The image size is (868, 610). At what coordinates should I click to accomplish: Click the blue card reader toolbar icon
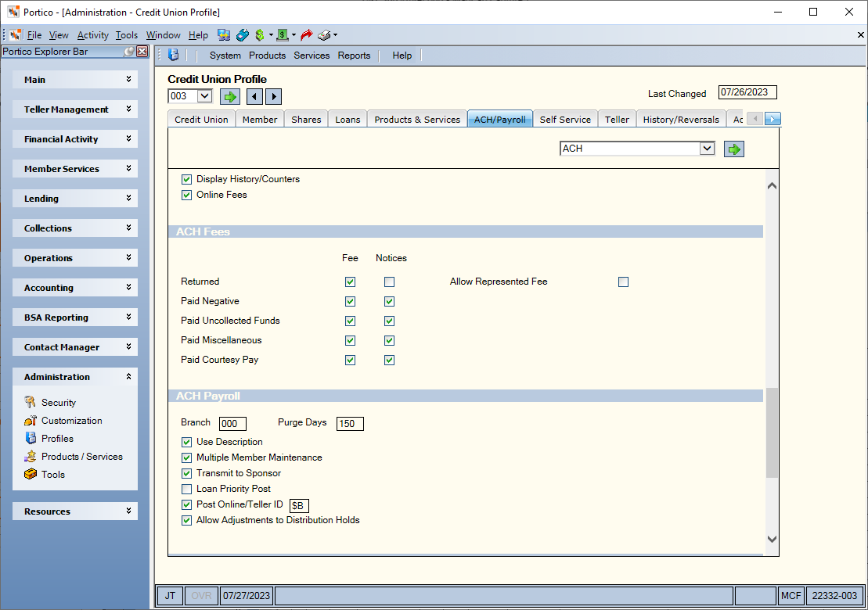[243, 35]
